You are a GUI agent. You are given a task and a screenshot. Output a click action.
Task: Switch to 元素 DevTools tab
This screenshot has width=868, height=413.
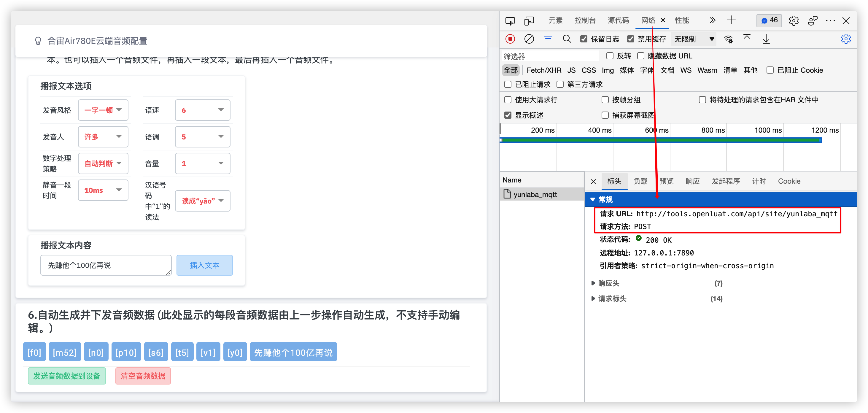tap(555, 20)
